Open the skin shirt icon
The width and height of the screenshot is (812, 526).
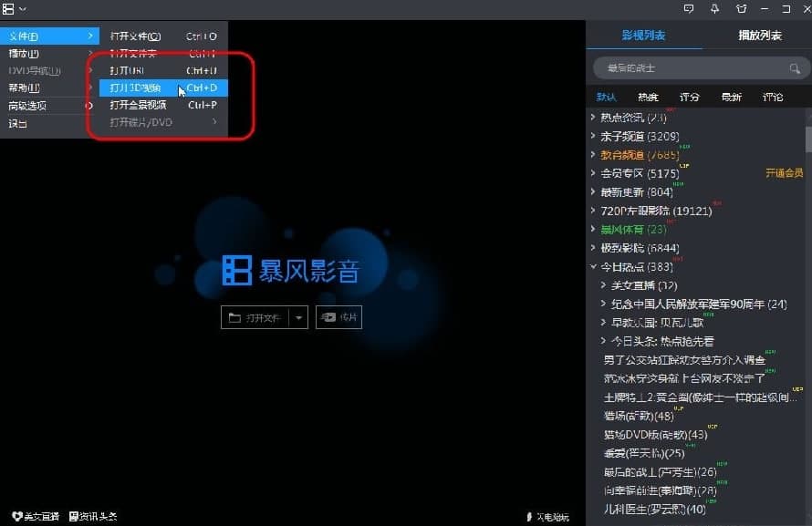point(742,9)
